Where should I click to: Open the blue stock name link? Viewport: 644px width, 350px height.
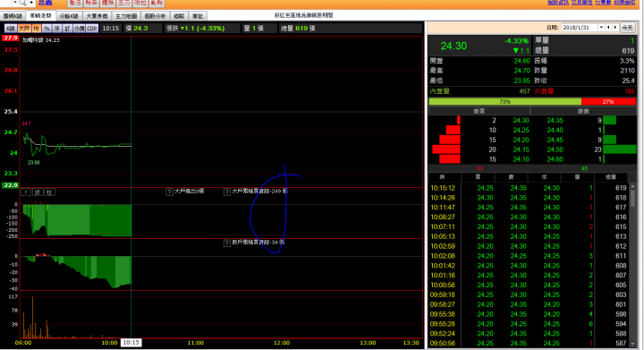pyautogui.click(x=46, y=3)
